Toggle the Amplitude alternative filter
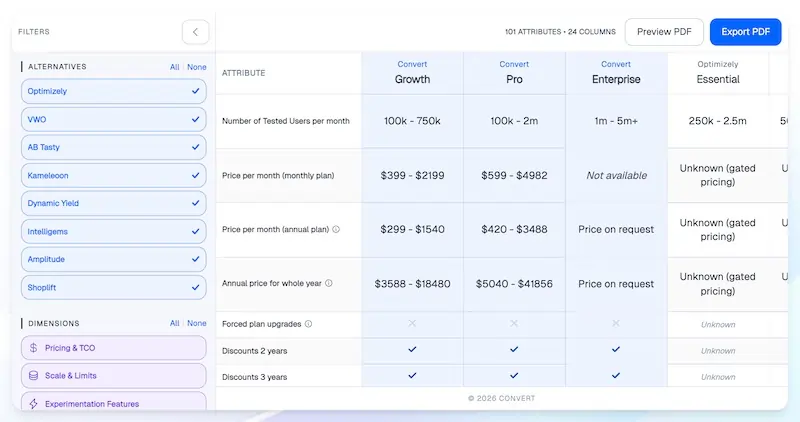The width and height of the screenshot is (800, 422). tap(114, 259)
